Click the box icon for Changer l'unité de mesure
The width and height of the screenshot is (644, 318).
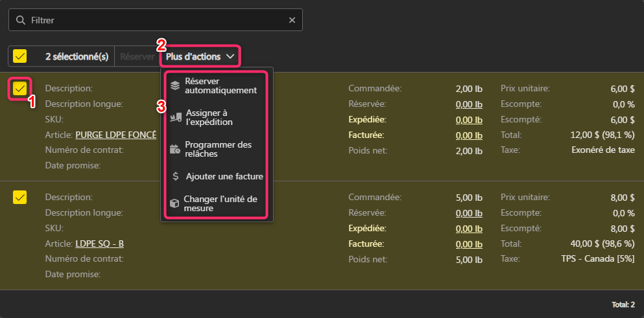[174, 203]
